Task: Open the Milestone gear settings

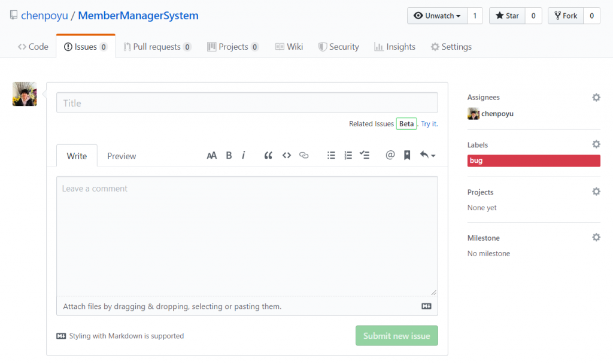Action: 596,237
